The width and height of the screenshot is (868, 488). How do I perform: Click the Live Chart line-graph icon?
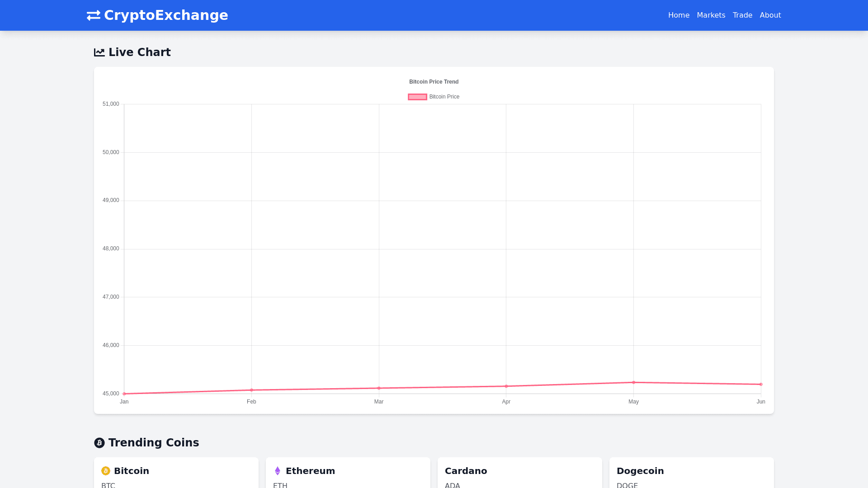(x=99, y=52)
